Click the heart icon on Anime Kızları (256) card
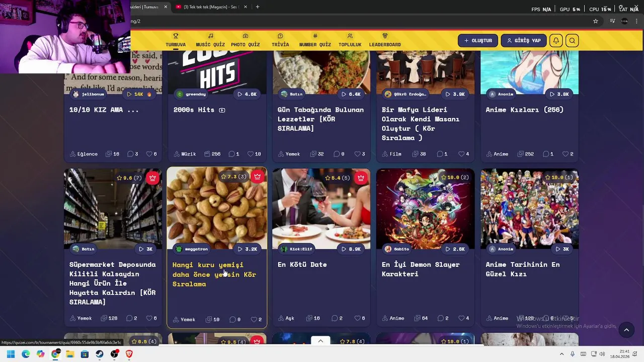This screenshot has height=362, width=644. 565,154
